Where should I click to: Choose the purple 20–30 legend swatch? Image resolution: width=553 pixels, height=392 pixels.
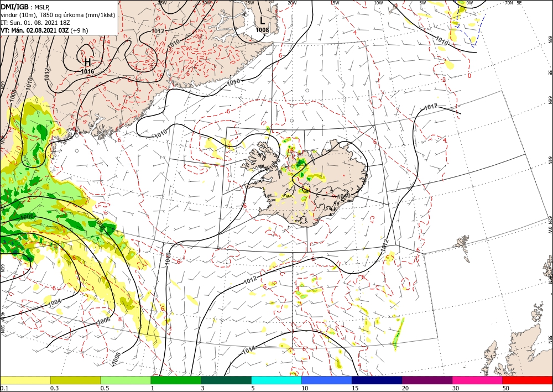tap(427, 380)
